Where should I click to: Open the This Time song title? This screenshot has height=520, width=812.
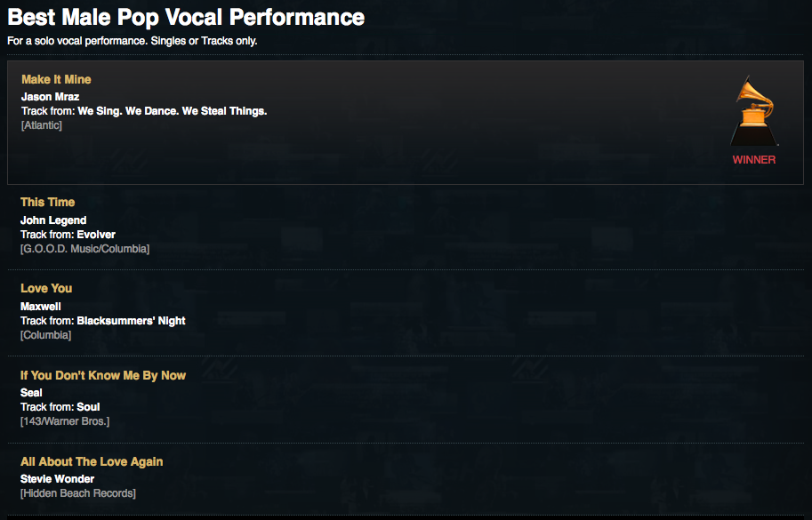click(x=48, y=203)
